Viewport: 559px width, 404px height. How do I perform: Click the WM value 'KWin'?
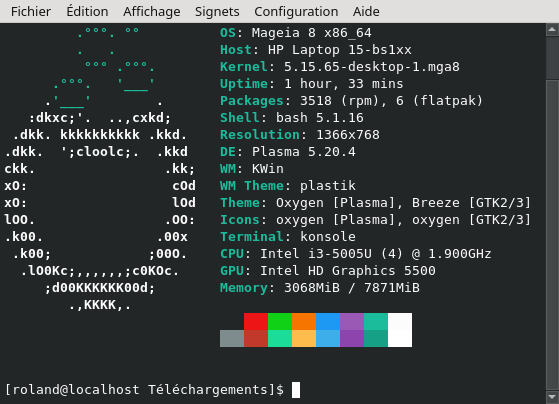pyautogui.click(x=268, y=169)
